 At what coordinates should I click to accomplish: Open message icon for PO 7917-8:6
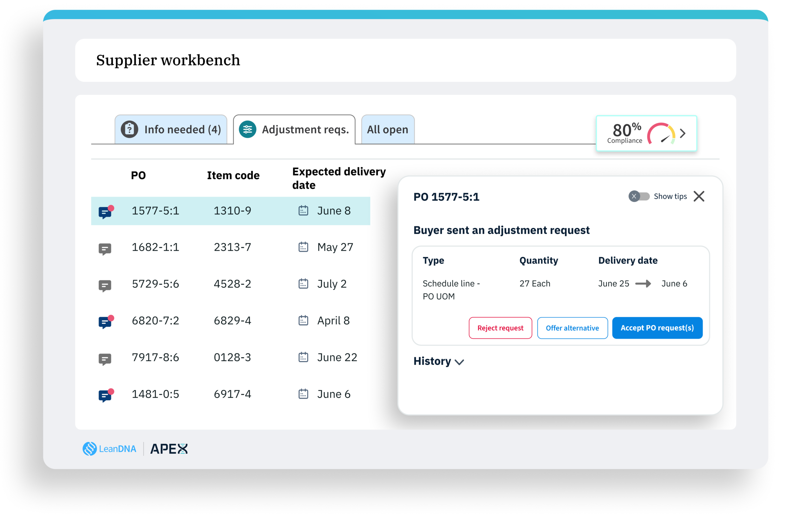105,359
